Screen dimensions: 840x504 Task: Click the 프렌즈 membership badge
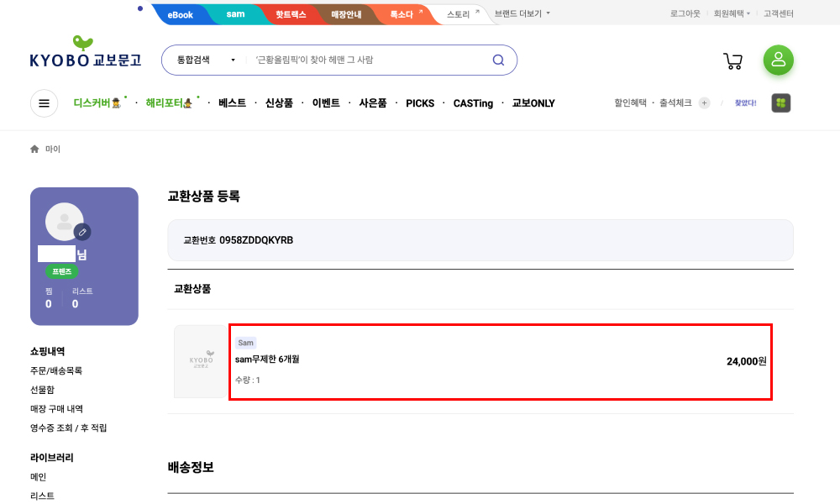pos(61,271)
